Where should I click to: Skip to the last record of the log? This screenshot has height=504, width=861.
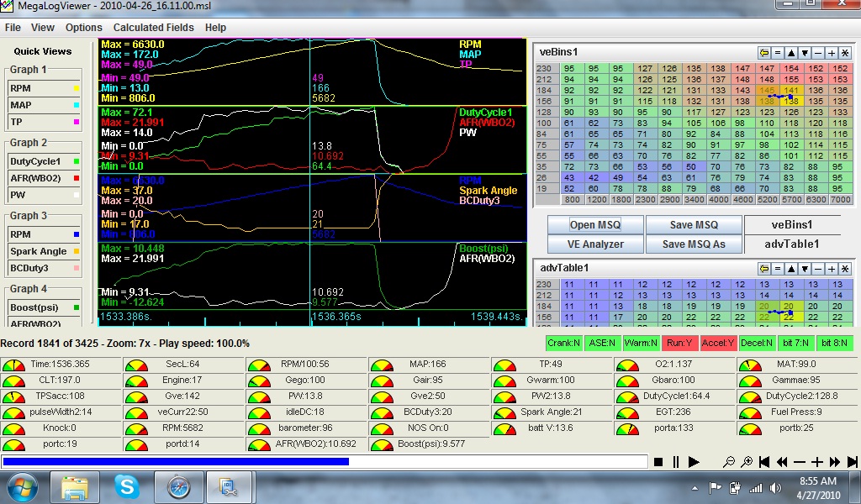click(853, 462)
